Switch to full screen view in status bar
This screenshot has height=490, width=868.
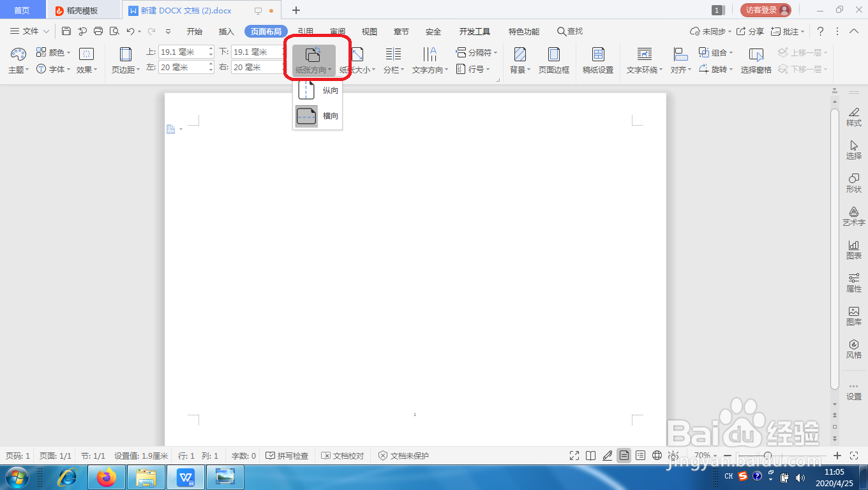574,456
